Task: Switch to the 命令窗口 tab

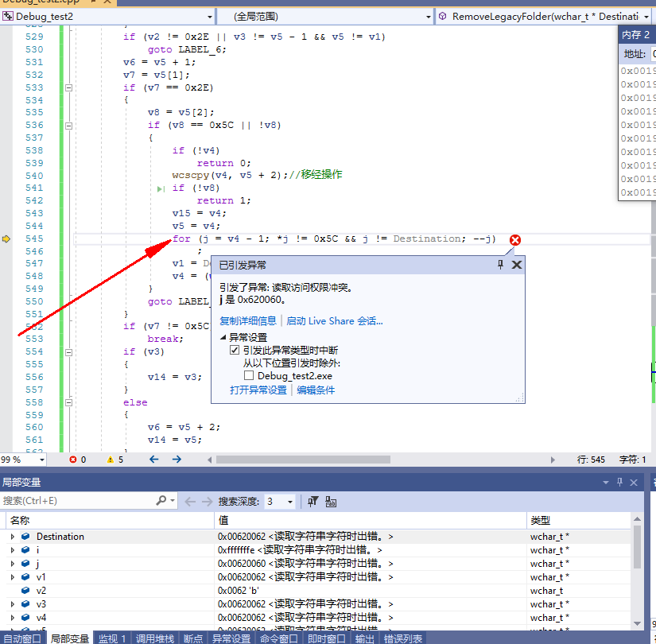Action: [x=279, y=638]
